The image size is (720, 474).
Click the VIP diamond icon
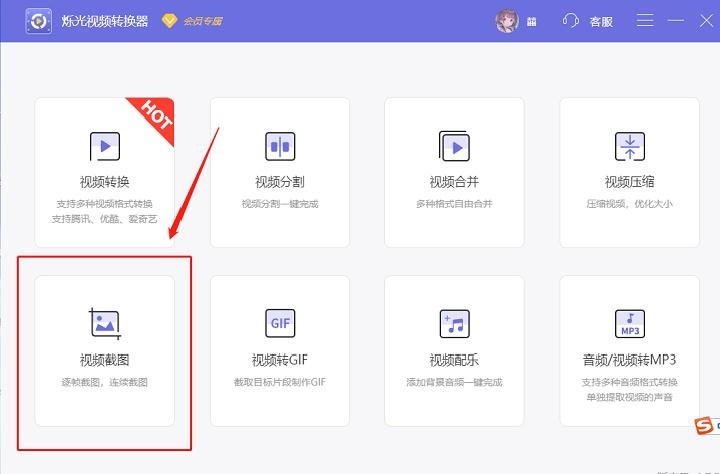pos(169,21)
